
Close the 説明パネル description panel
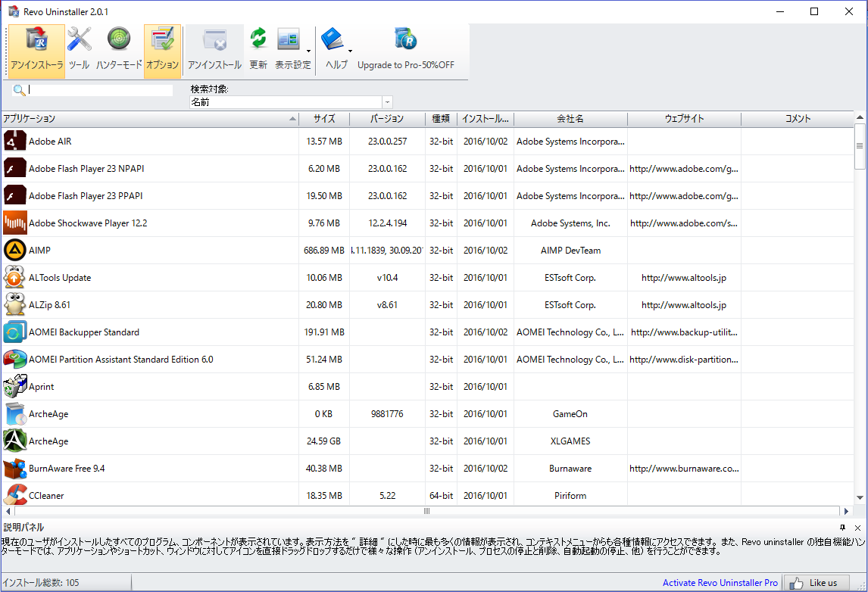coord(857,528)
